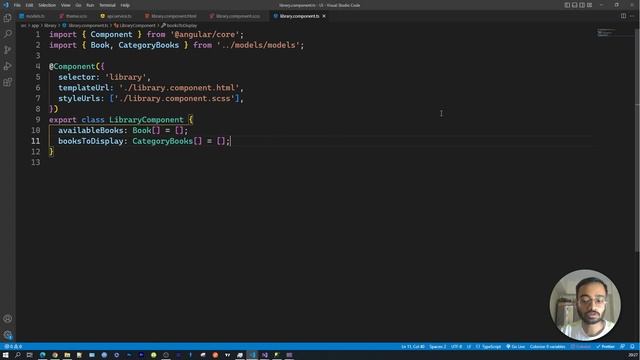This screenshot has height=360, width=640.
Task: Open Task View on the taskbar
Action: pyautogui.click(x=29, y=355)
